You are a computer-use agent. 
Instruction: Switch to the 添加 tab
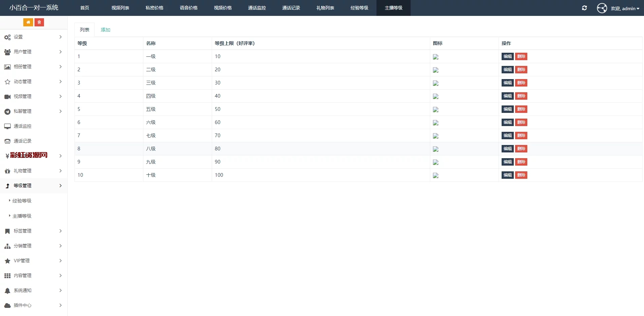tap(106, 30)
